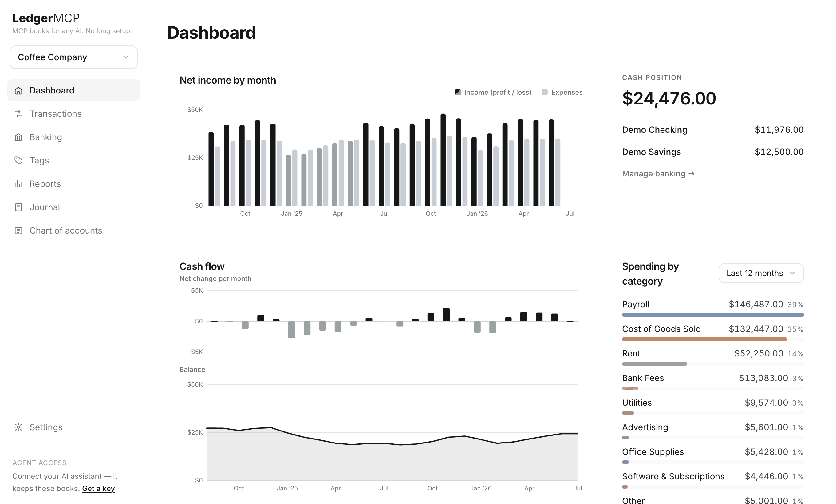Click the LedgerMCP logo text
The image size is (836, 504).
[46, 18]
